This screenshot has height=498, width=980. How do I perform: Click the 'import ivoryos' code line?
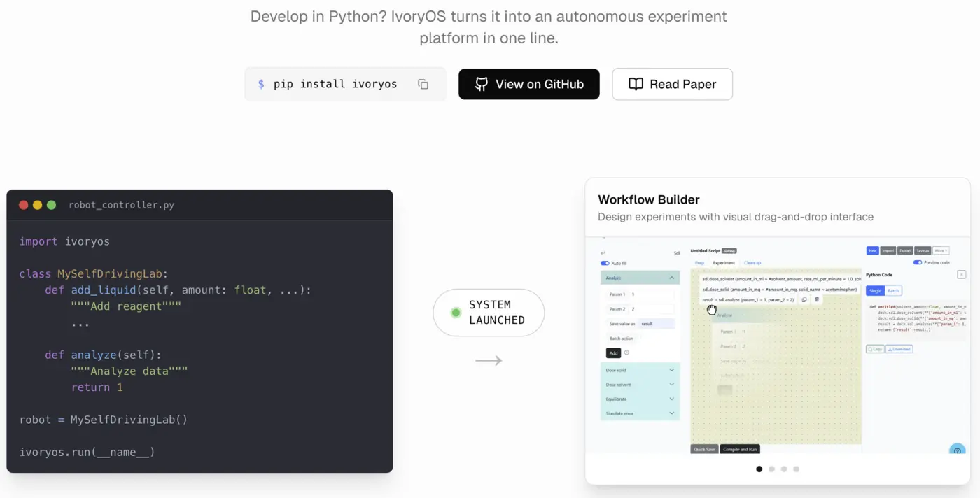[x=64, y=241]
